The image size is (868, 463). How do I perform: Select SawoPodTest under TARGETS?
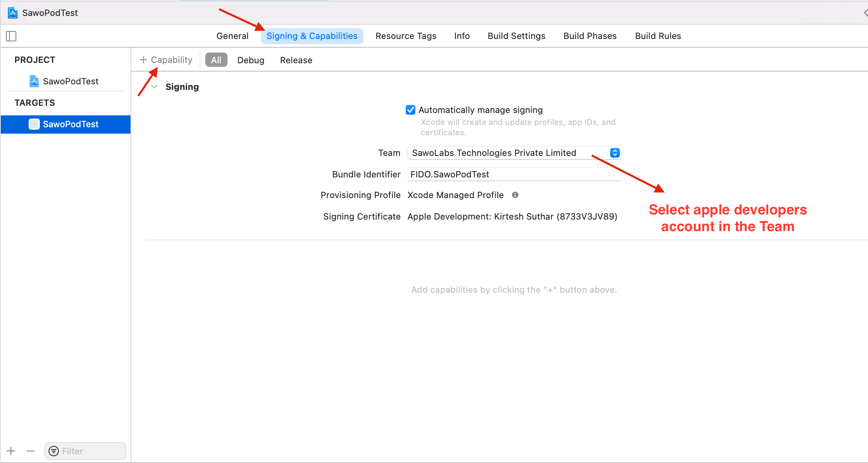click(x=66, y=124)
